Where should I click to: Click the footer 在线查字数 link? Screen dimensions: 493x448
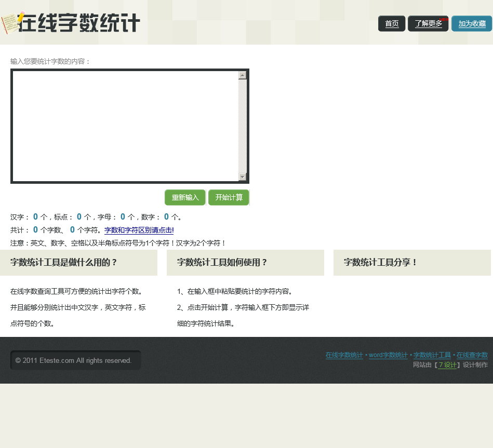tap(472, 355)
